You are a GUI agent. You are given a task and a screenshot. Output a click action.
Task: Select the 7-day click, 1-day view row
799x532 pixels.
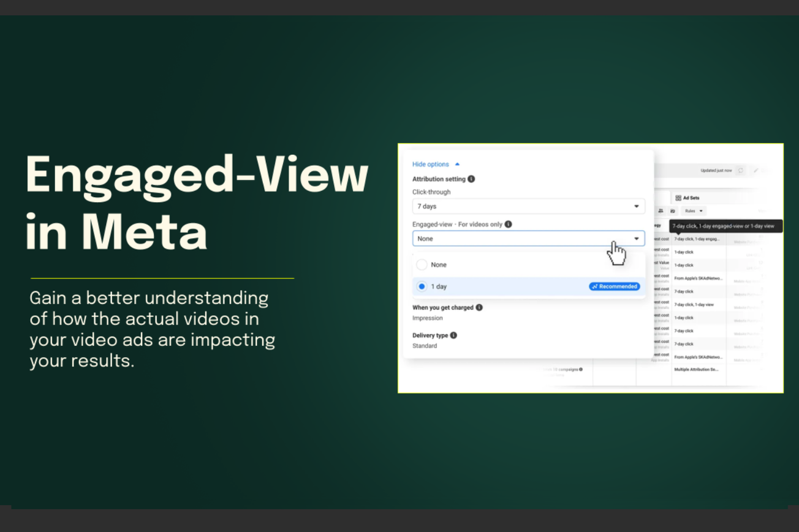694,305
